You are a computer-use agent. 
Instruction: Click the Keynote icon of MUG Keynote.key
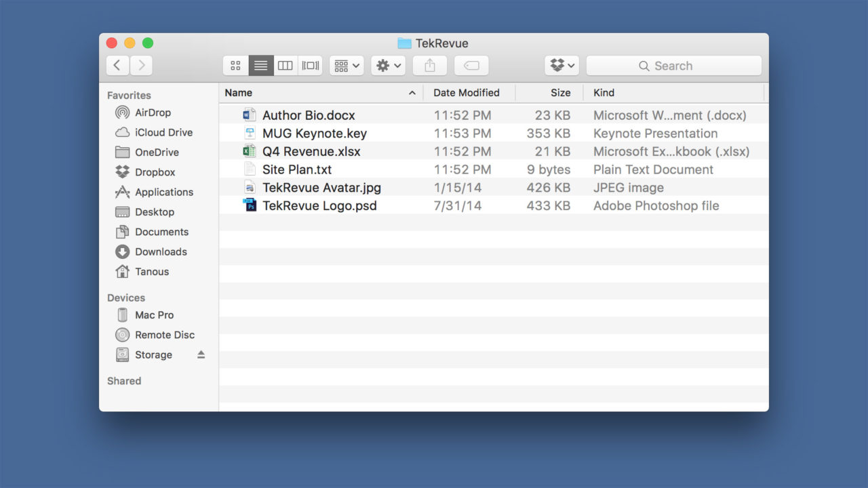[x=250, y=134]
